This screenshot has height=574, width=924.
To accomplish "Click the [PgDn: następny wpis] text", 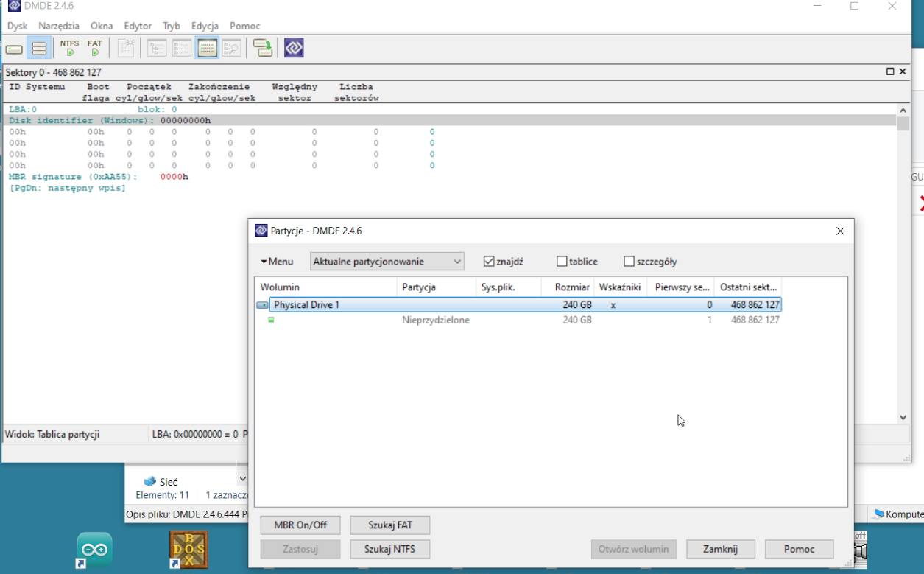I will tap(67, 188).
